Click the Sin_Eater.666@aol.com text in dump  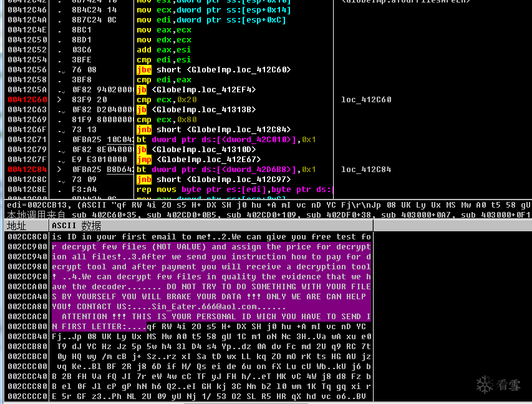(x=204, y=307)
